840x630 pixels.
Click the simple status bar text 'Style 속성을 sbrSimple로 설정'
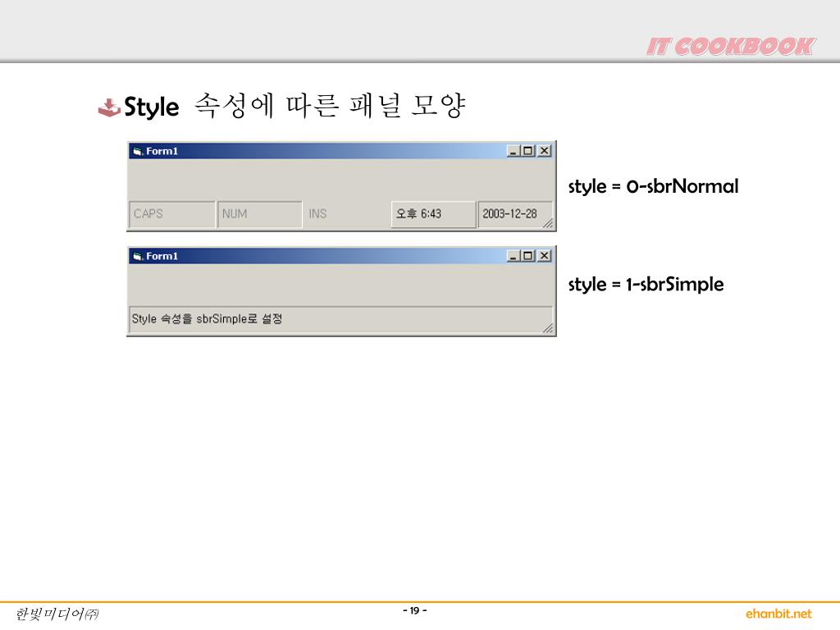[x=207, y=319]
